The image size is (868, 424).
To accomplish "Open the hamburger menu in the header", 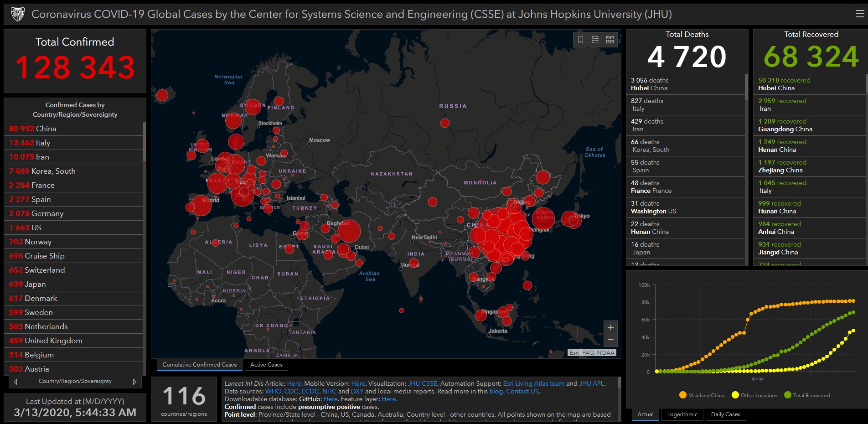I will tap(860, 14).
